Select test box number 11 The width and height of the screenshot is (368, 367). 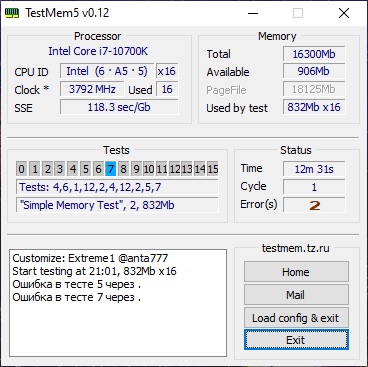click(162, 169)
